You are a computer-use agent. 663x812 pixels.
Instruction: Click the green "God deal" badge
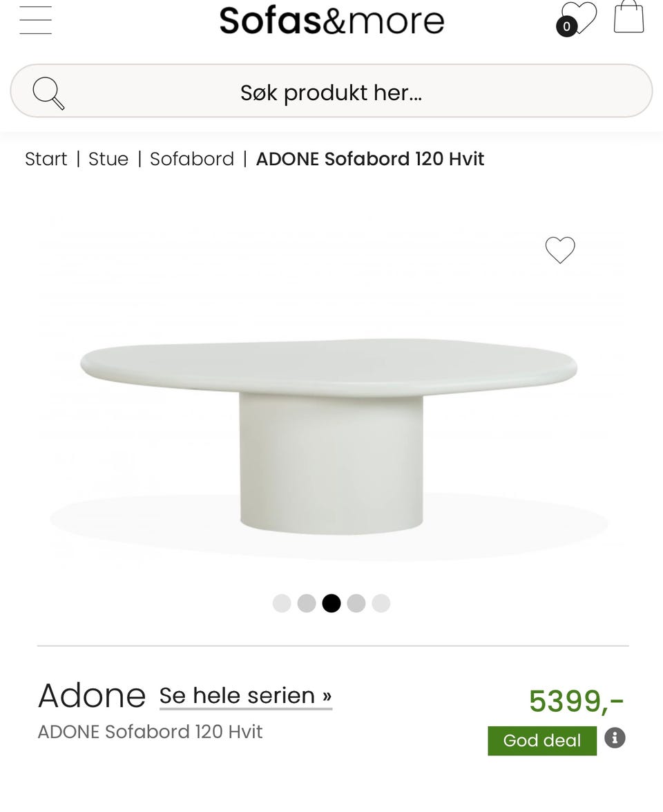542,740
